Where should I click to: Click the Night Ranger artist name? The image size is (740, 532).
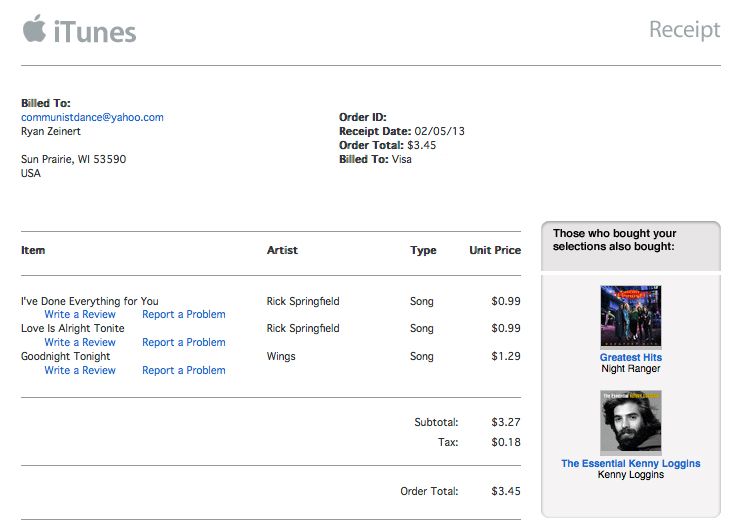(x=631, y=369)
